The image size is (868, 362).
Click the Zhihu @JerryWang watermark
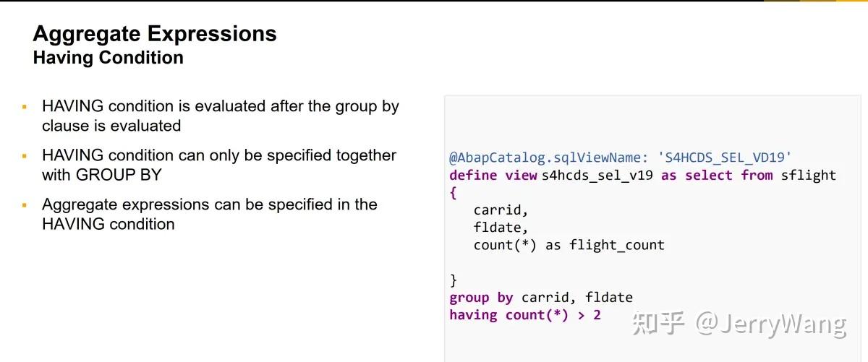coord(739,324)
